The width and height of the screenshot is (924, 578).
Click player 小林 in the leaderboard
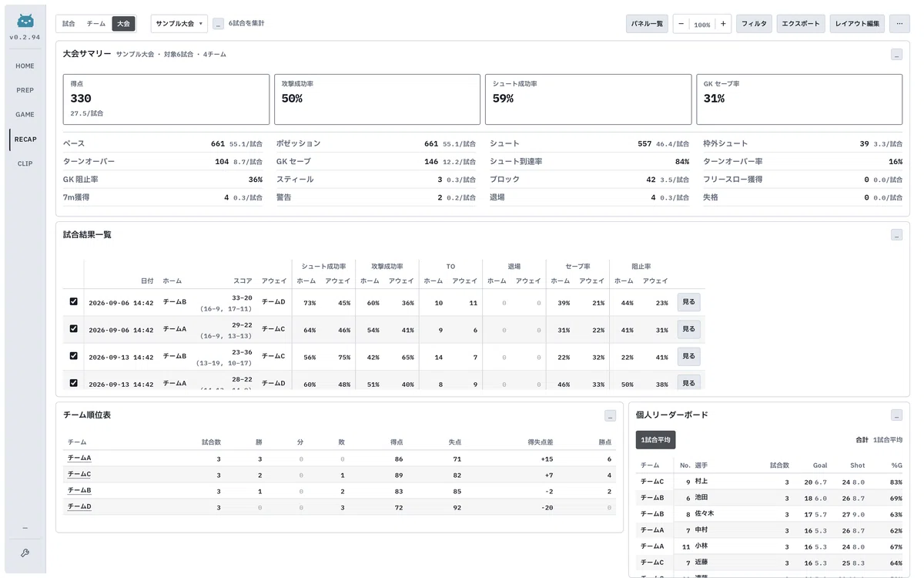pos(701,546)
